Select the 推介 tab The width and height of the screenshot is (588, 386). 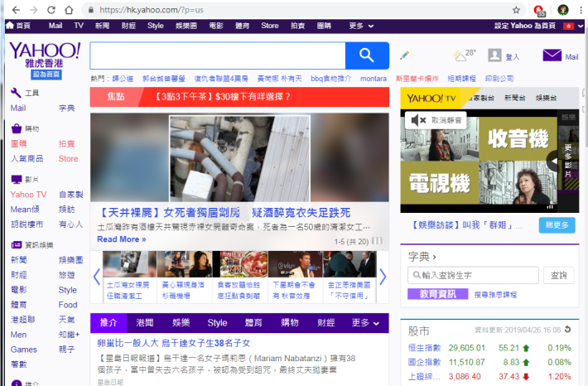click(108, 322)
